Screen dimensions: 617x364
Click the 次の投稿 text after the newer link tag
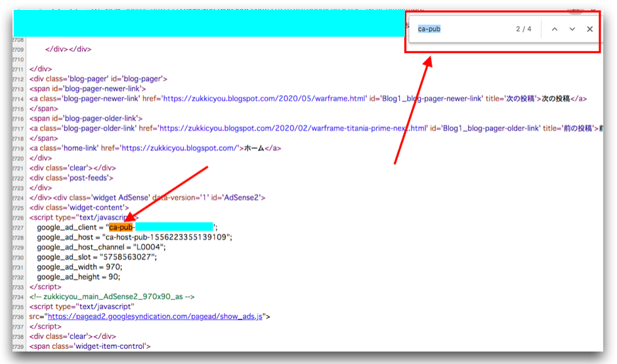[555, 98]
